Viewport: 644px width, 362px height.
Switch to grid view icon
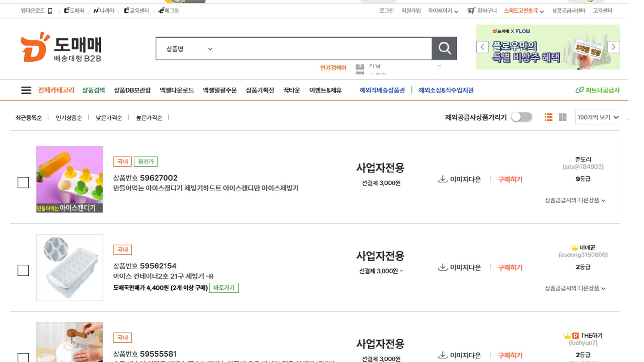[x=563, y=117]
